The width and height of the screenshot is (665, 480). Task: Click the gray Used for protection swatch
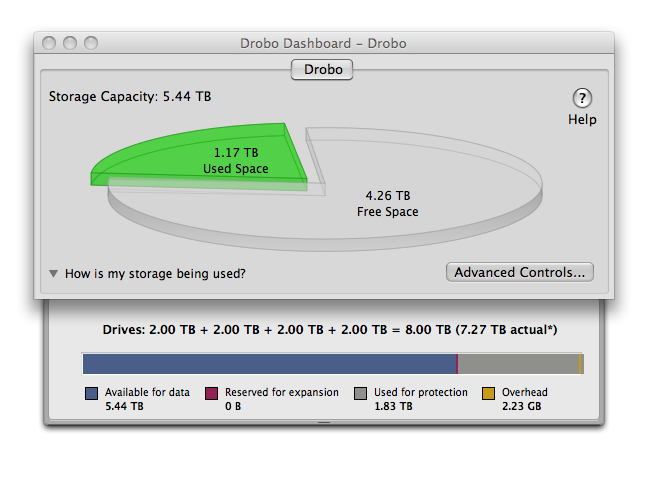[360, 394]
